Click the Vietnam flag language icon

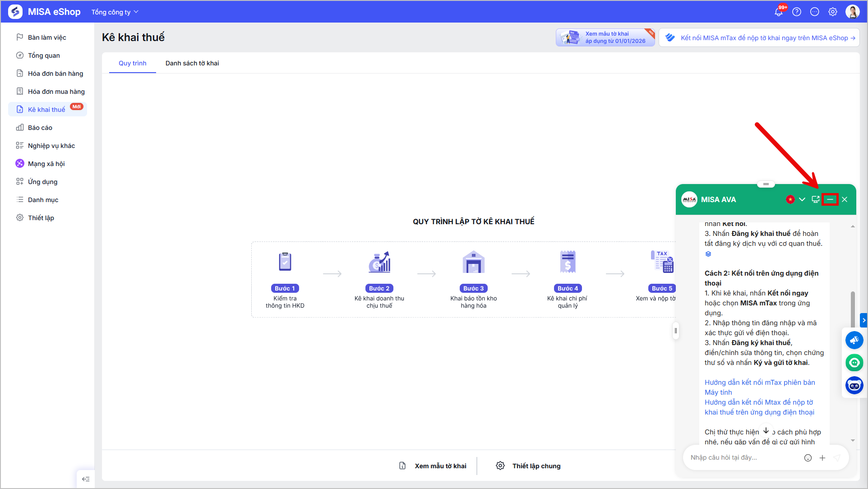(x=790, y=199)
